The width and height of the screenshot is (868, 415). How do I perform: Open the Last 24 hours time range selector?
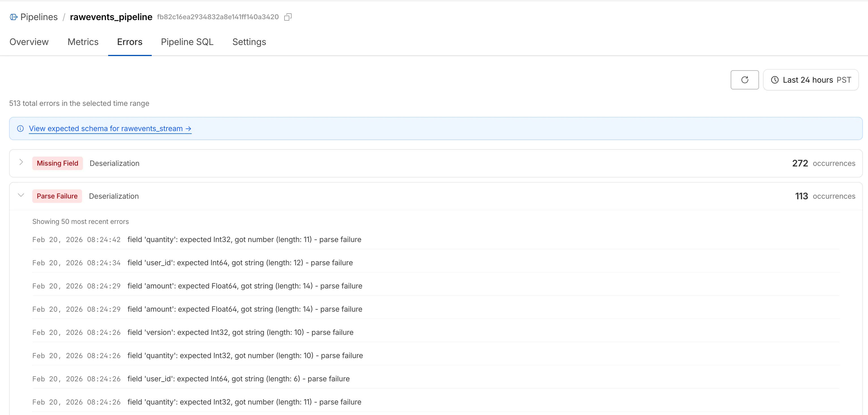[x=811, y=80]
